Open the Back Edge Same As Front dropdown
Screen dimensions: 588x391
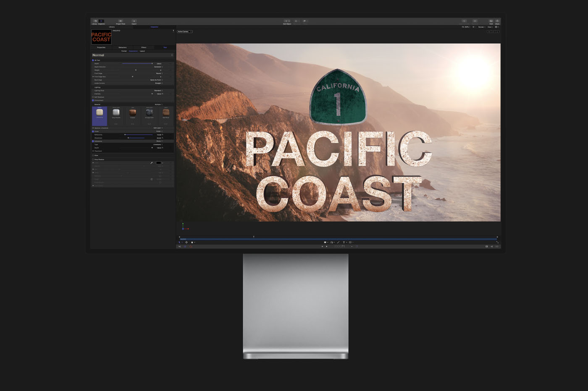[157, 80]
